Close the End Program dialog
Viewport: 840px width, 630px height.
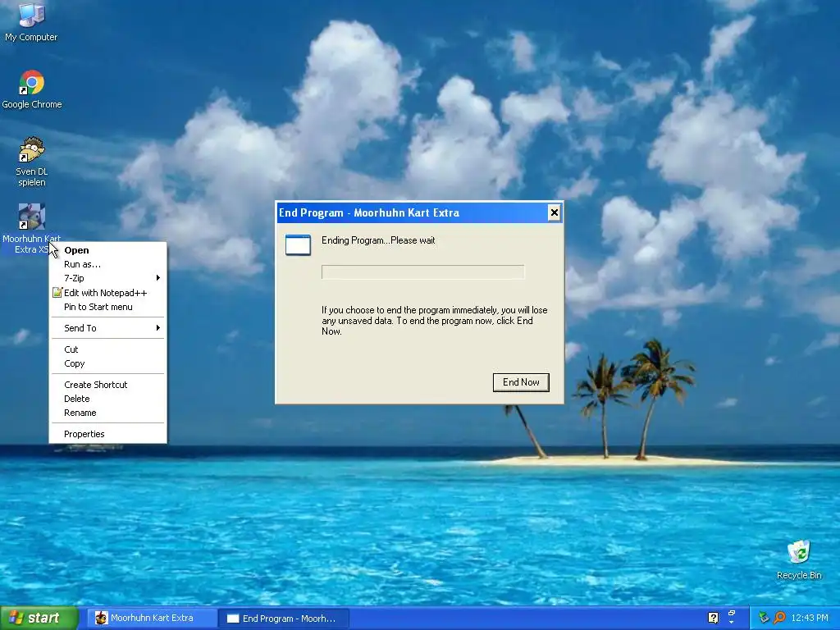[554, 212]
